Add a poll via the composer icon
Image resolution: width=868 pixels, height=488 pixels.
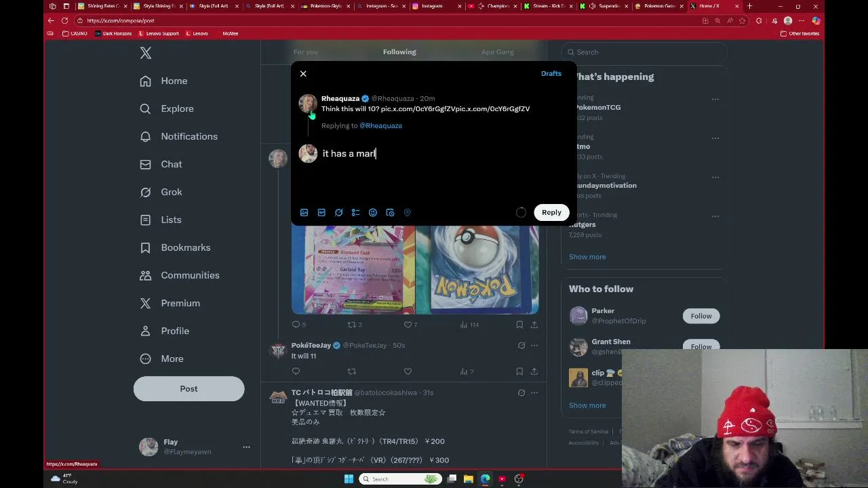pos(355,212)
